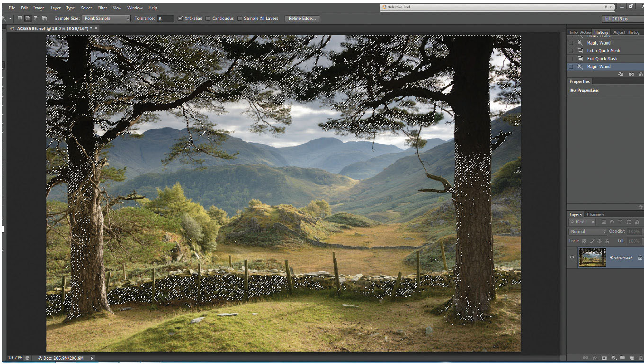Screen dimensions: 644x364
Task: Delete current history state with trash icon
Action: pyautogui.click(x=641, y=74)
